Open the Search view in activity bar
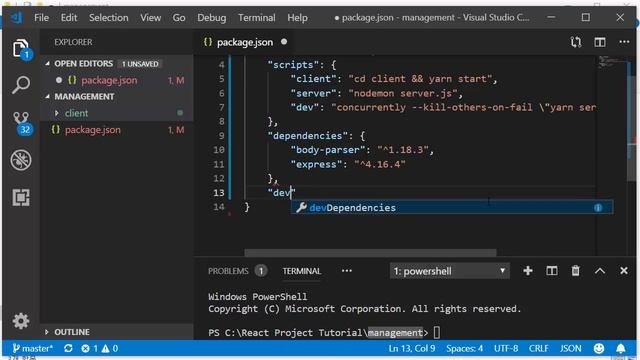 point(20,85)
